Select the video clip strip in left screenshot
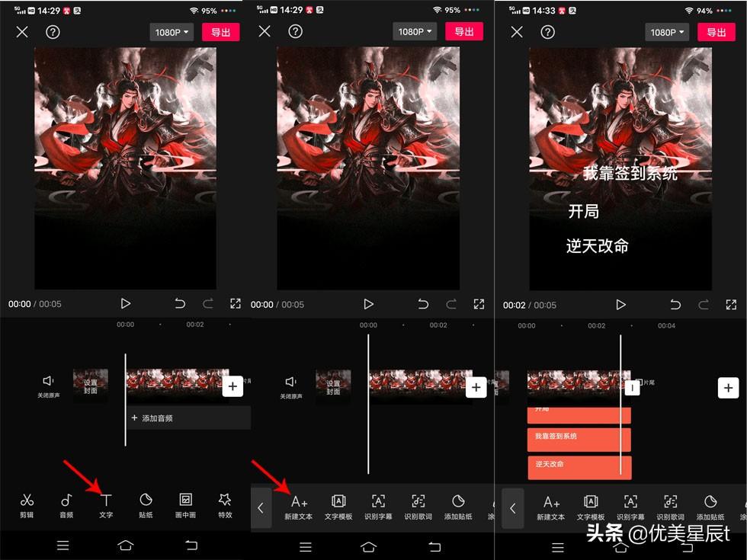Viewport: 747px width, 560px height. tap(177, 385)
